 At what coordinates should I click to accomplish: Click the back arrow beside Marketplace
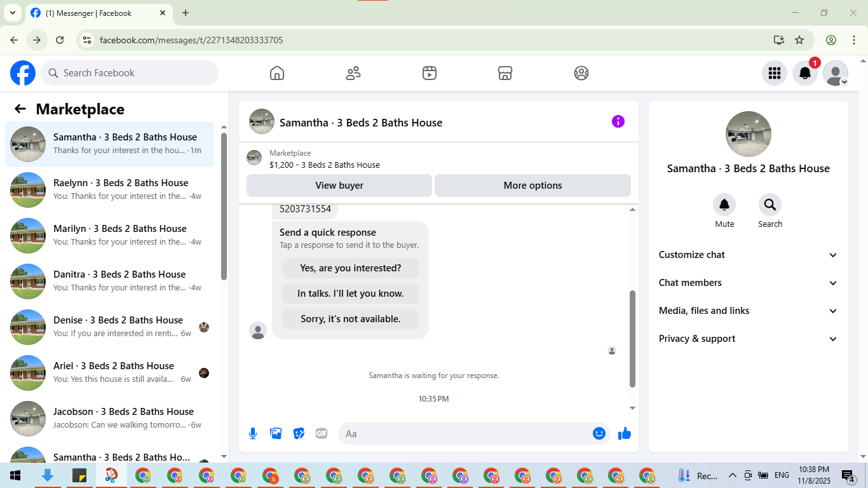pos(20,109)
